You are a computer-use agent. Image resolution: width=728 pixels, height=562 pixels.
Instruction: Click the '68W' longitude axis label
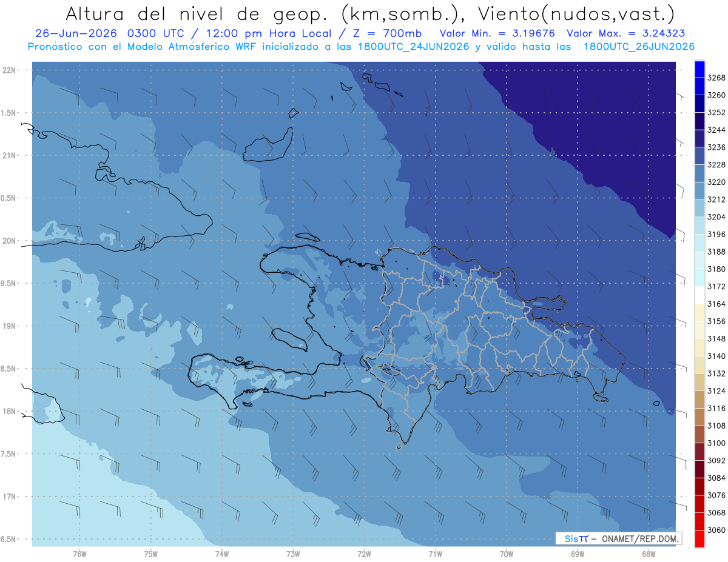coord(649,554)
